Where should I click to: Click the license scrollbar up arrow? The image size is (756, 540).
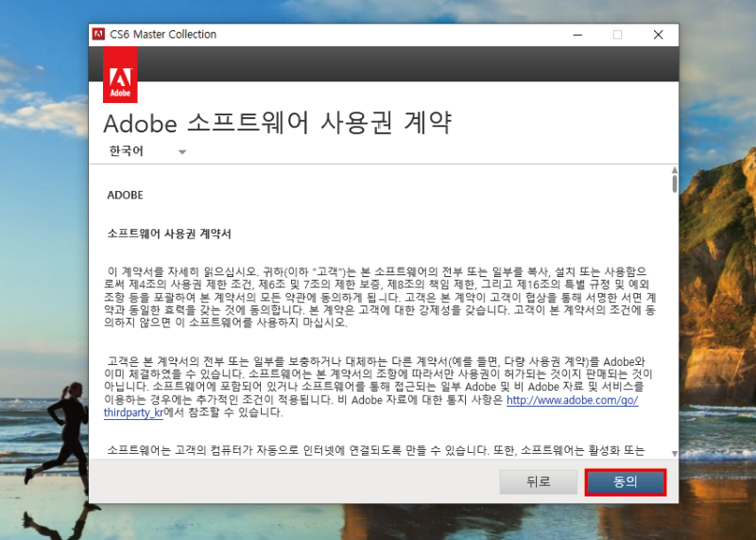coord(674,170)
